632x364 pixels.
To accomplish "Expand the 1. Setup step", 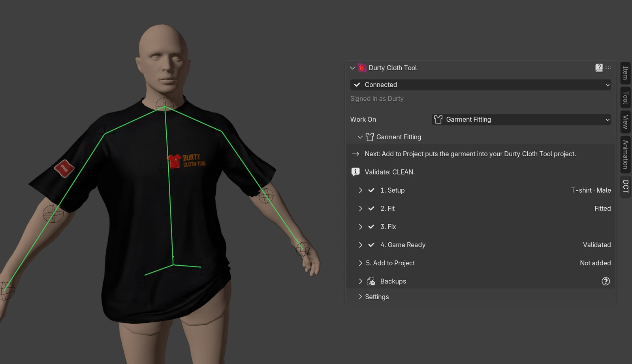I will (360, 190).
